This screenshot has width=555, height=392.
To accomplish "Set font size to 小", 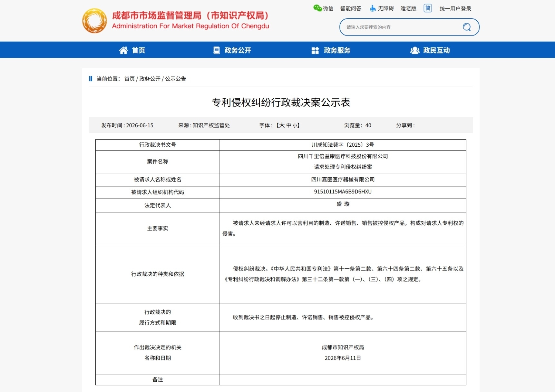I will tap(295, 125).
